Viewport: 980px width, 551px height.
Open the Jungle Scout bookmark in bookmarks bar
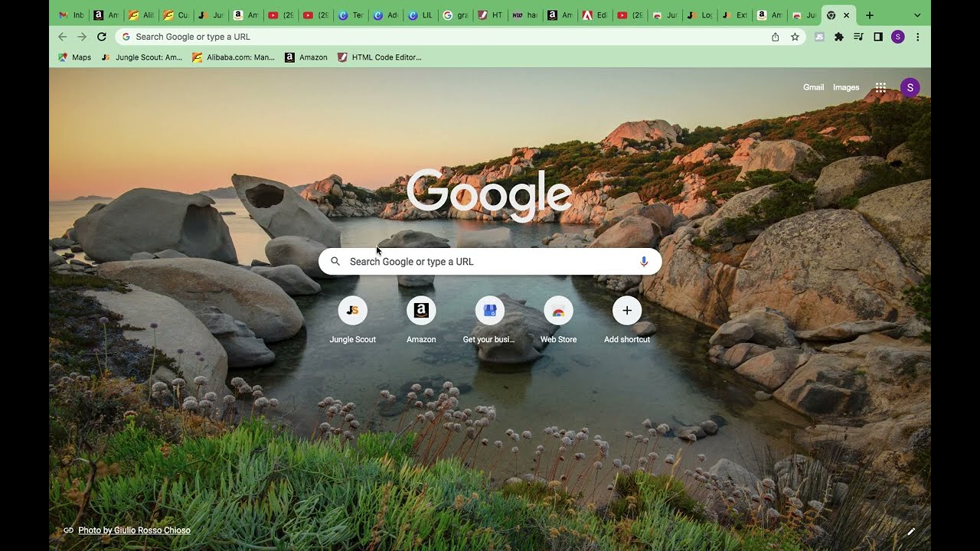click(142, 57)
